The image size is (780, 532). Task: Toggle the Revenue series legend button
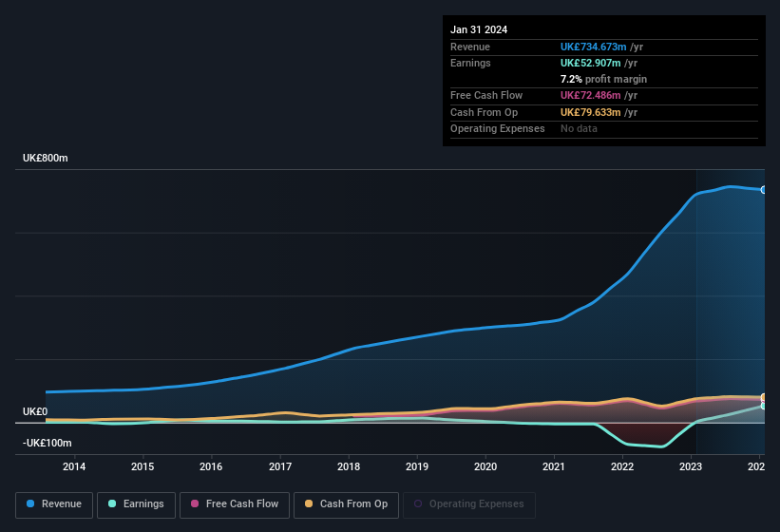pyautogui.click(x=54, y=504)
